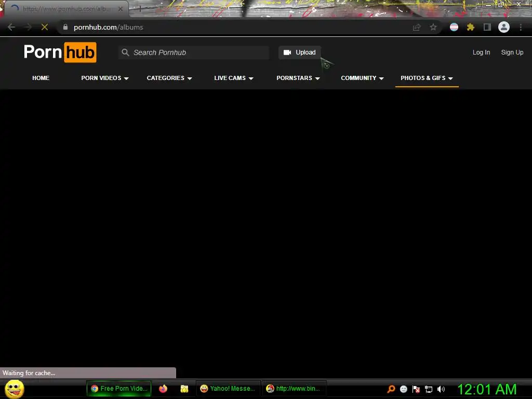This screenshot has height=399, width=532.
Task: Click the Log In link
Action: point(481,52)
